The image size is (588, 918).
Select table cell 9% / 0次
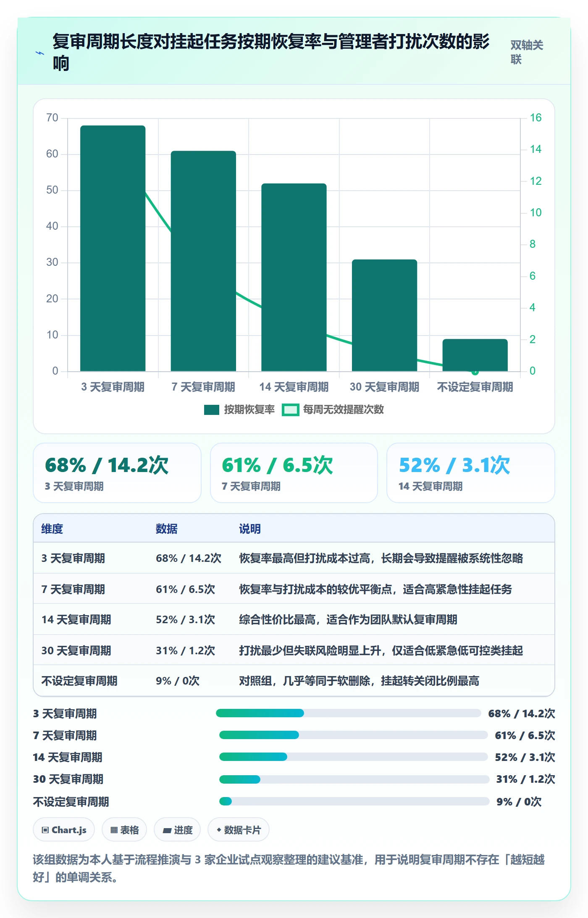(x=178, y=681)
